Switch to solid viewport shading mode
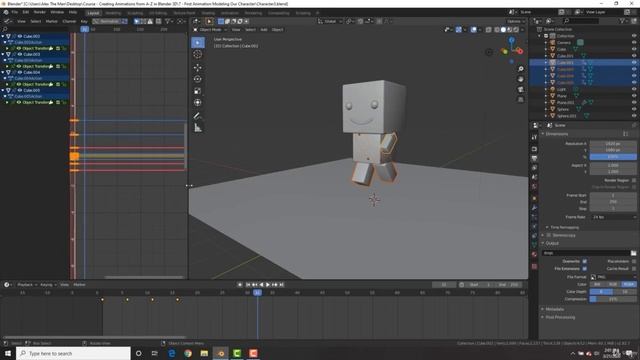This screenshot has height=360, width=640. [503, 29]
